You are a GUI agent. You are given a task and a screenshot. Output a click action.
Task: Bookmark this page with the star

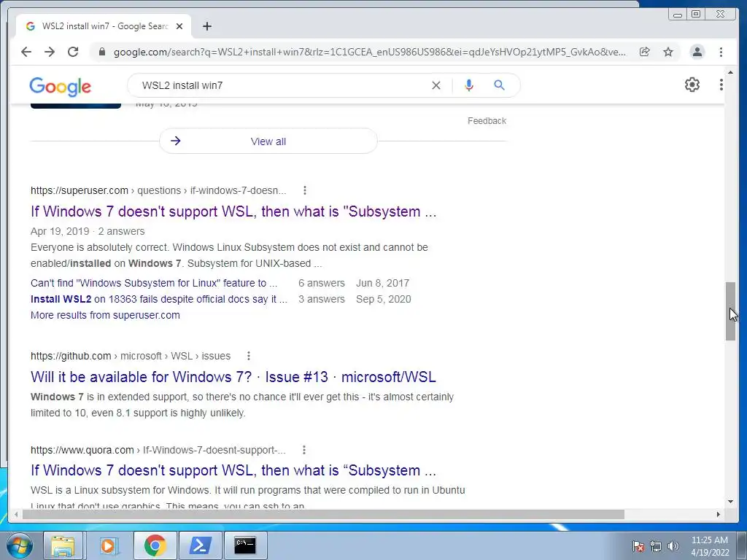tap(668, 52)
